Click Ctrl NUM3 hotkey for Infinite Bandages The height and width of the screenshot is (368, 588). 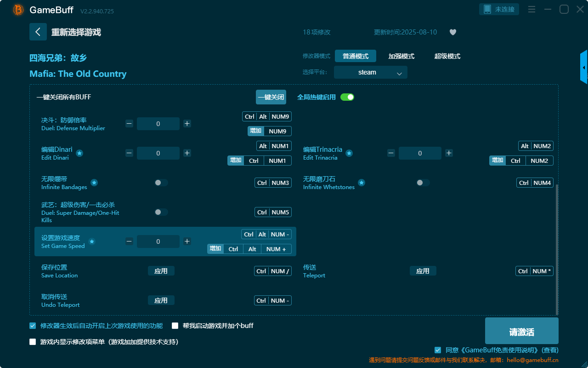pos(273,183)
